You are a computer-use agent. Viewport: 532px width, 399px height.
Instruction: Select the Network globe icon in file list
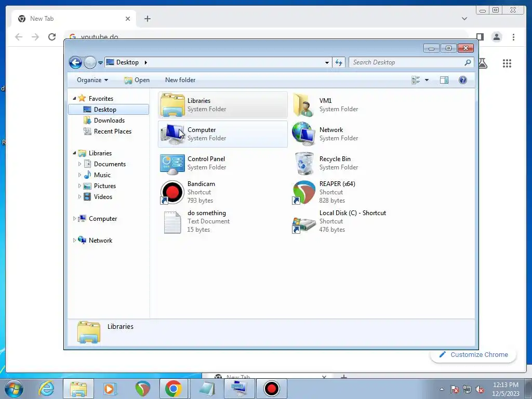coord(303,134)
